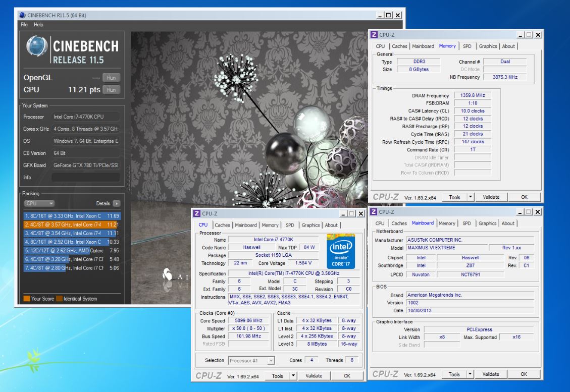Click OK in the Memory CPU-Z window
The image size is (570, 392).
(524, 197)
